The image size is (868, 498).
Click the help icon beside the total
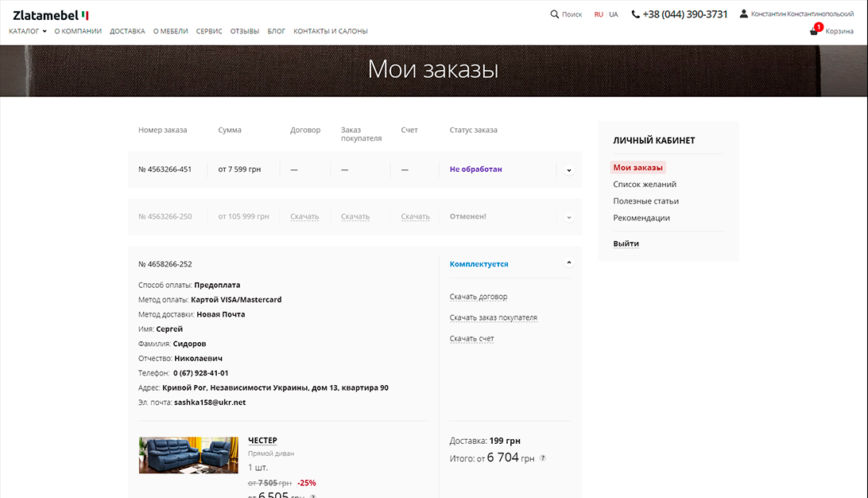[543, 458]
